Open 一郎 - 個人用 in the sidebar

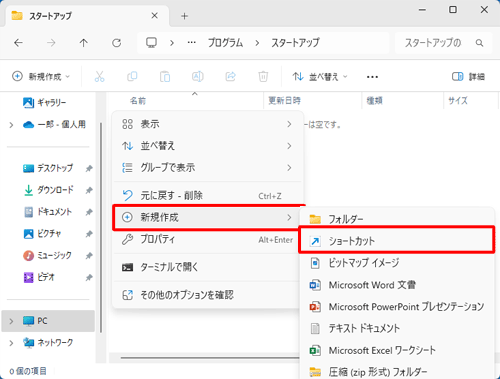pyautogui.click(x=54, y=125)
